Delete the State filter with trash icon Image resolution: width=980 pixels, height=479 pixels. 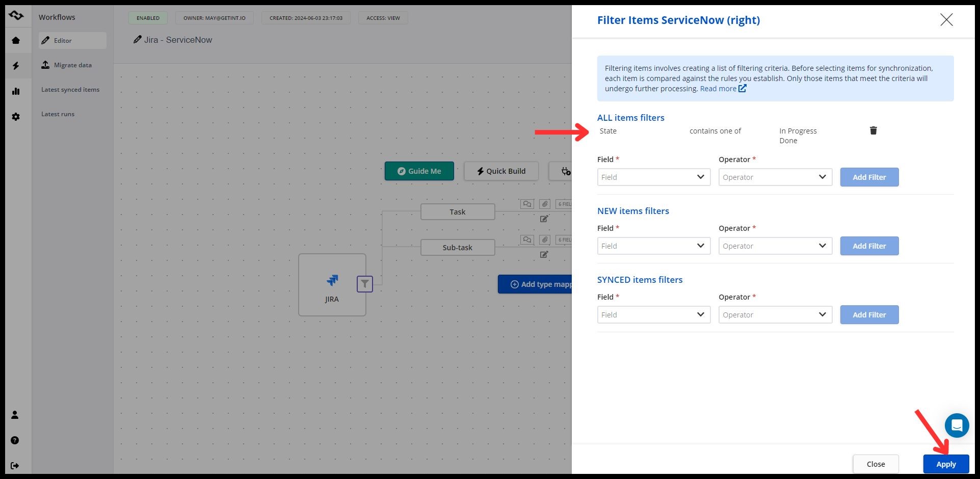(873, 130)
